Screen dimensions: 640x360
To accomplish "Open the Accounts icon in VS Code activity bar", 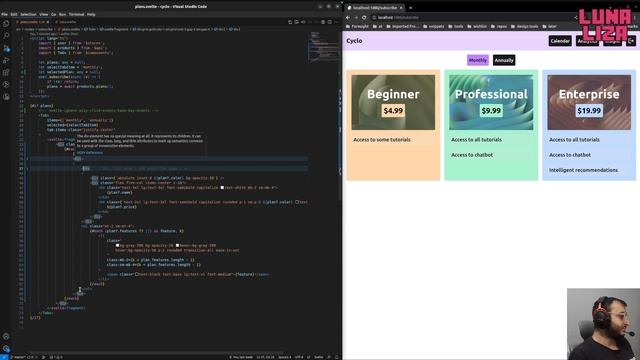I will pyautogui.click(x=6, y=337).
